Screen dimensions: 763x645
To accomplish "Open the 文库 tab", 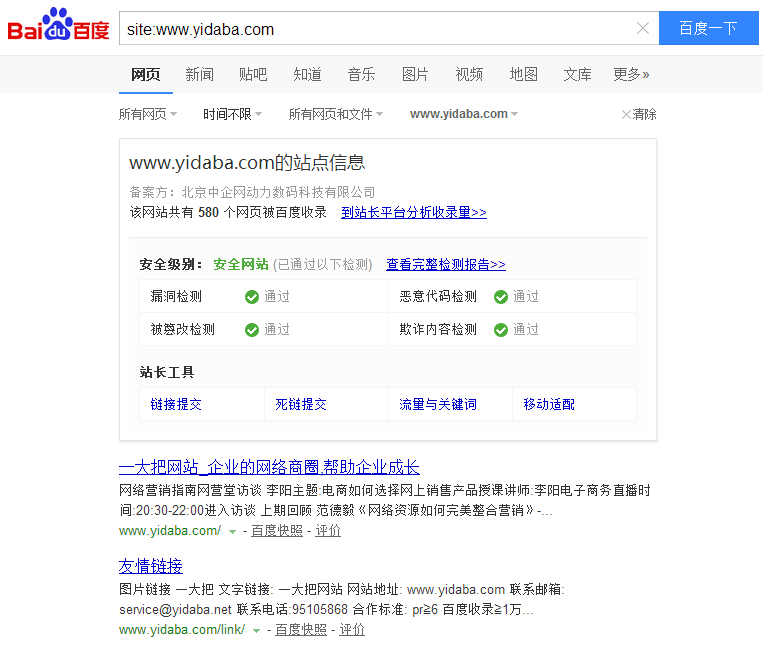I will point(578,74).
